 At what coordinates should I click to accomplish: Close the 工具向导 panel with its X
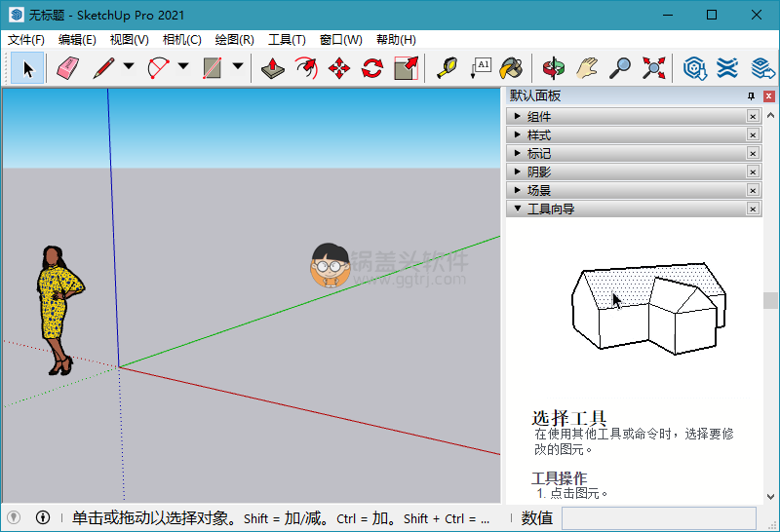coord(753,209)
